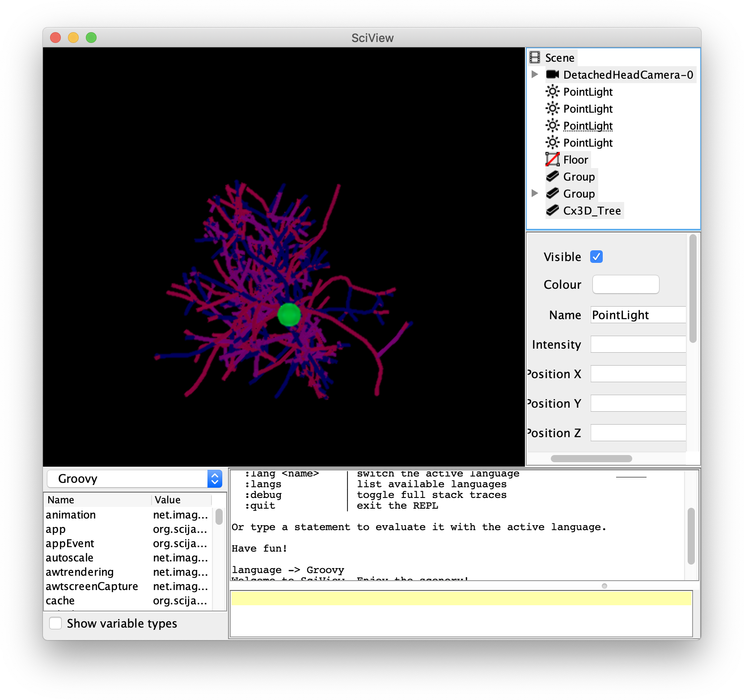Select the appEvent variable row
744x700 pixels.
pos(128,544)
